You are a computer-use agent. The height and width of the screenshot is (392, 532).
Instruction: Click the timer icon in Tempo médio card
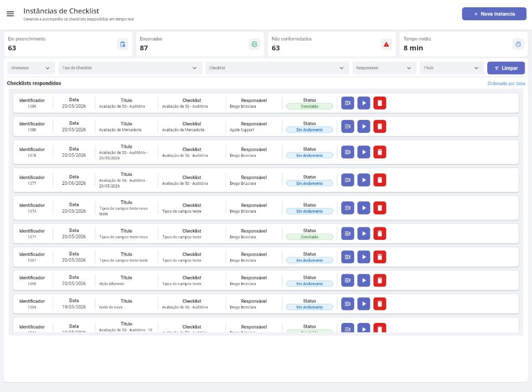click(x=518, y=44)
